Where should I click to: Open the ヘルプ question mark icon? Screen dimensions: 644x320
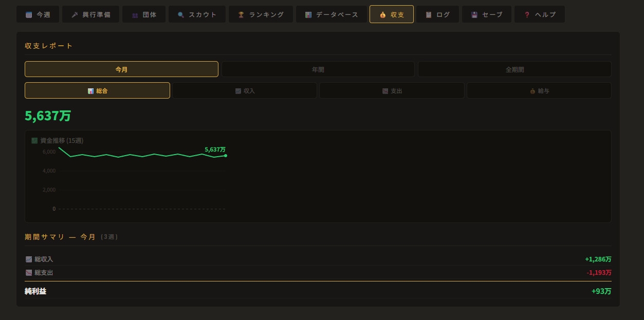point(527,15)
